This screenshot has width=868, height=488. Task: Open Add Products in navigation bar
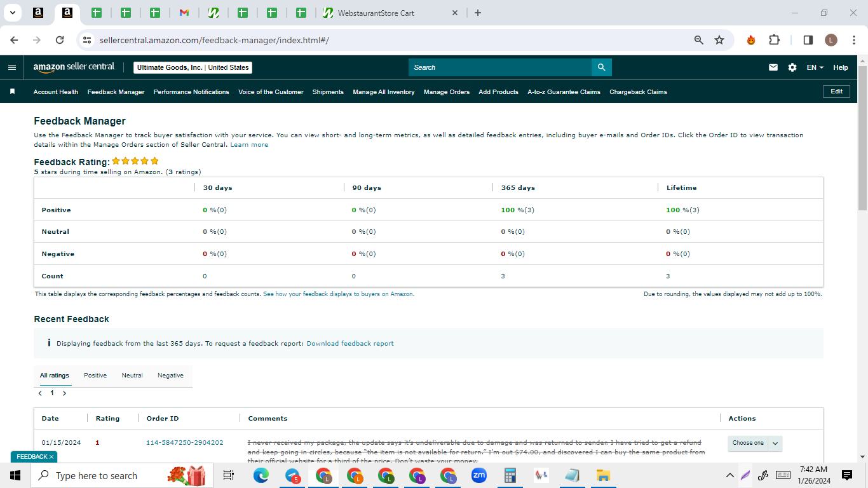coord(498,92)
